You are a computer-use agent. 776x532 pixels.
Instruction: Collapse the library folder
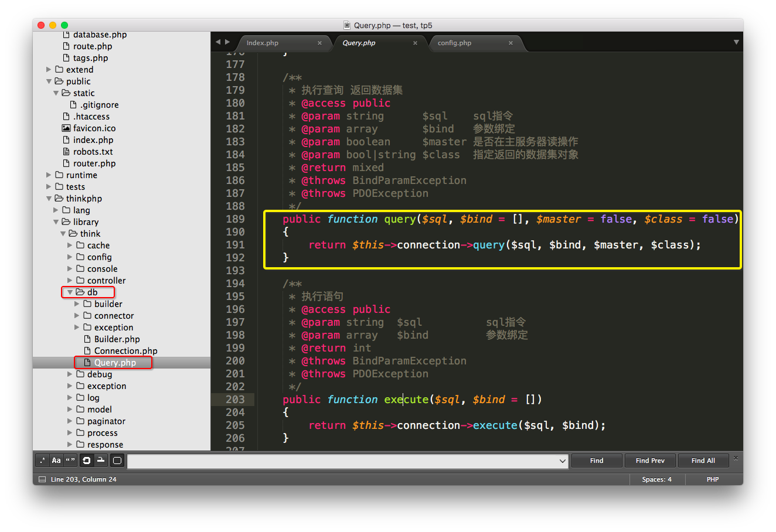click(x=56, y=222)
